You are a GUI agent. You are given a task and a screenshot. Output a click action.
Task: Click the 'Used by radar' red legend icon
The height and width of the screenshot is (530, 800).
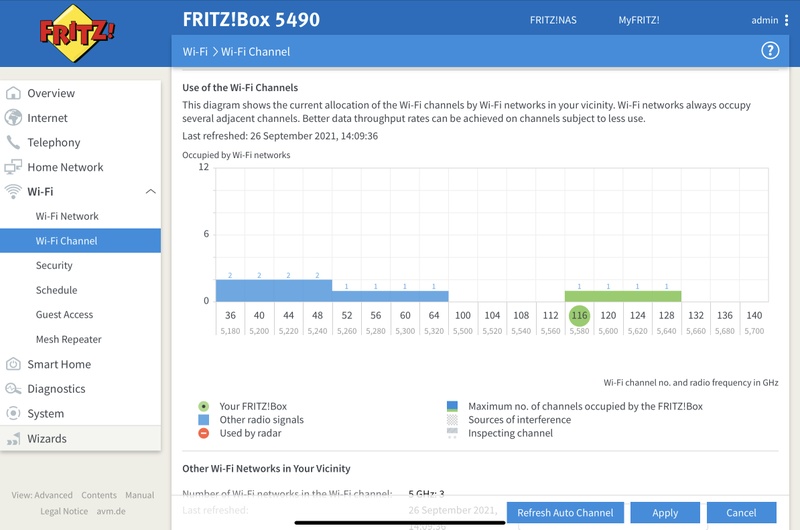204,433
